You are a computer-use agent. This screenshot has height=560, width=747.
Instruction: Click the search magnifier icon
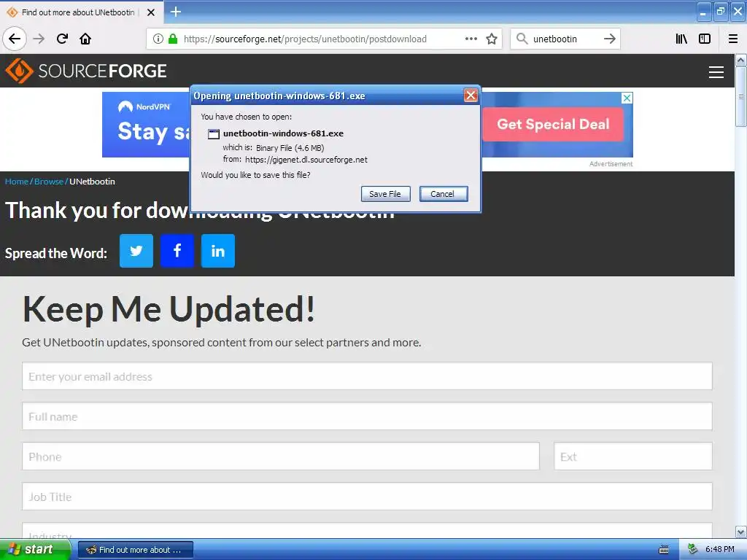[x=522, y=39]
